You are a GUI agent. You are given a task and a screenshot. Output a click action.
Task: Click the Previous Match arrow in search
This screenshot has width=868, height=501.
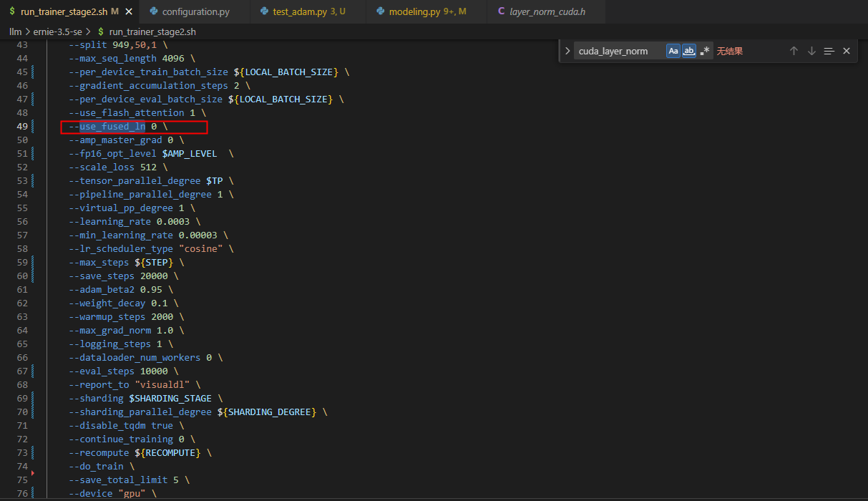[794, 50]
